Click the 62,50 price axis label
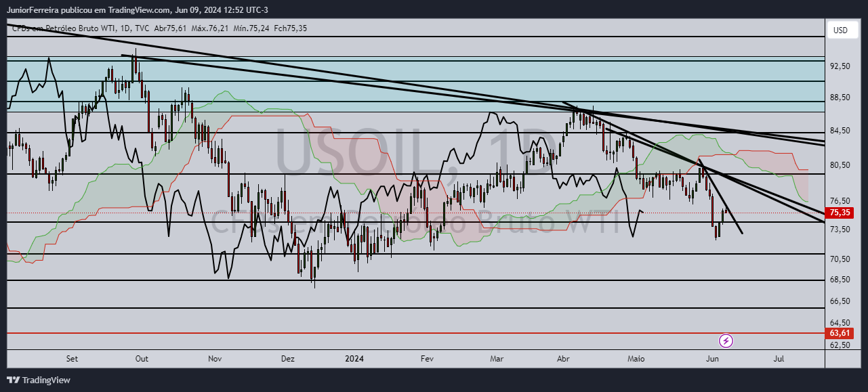The image size is (868, 392). (840, 345)
